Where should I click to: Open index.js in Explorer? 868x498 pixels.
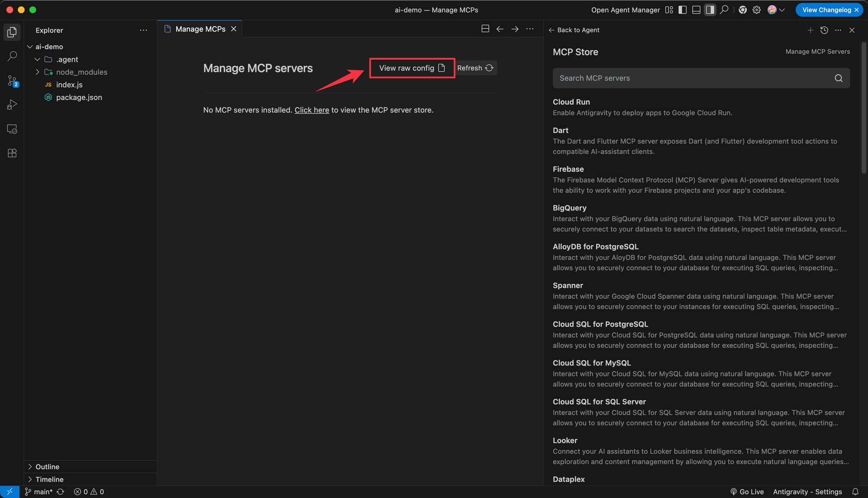point(69,85)
